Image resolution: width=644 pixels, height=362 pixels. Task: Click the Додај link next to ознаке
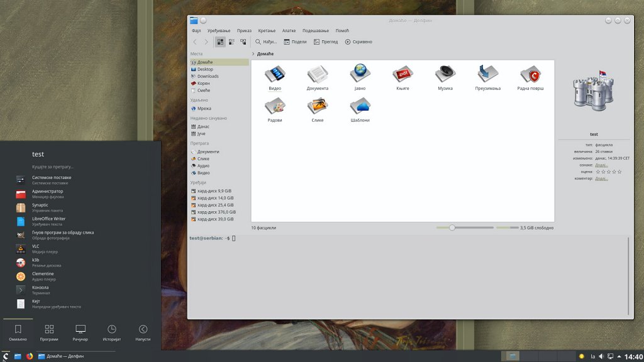[x=601, y=165]
